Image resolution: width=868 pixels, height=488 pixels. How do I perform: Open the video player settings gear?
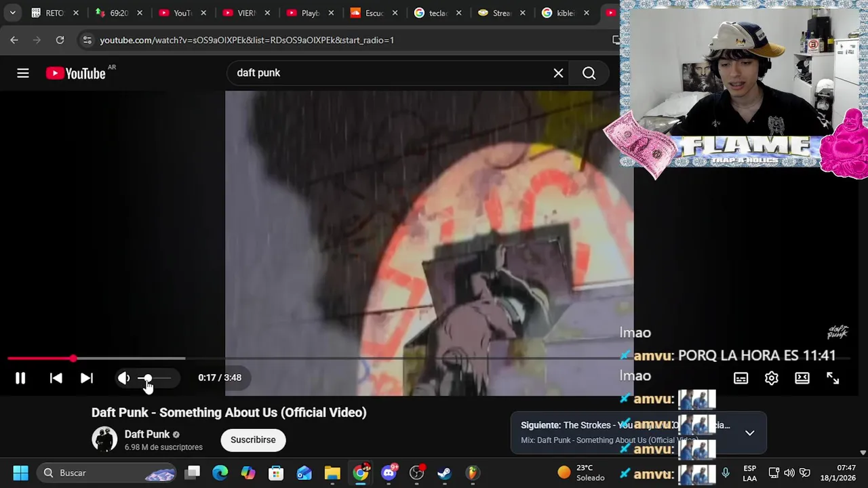tap(772, 378)
